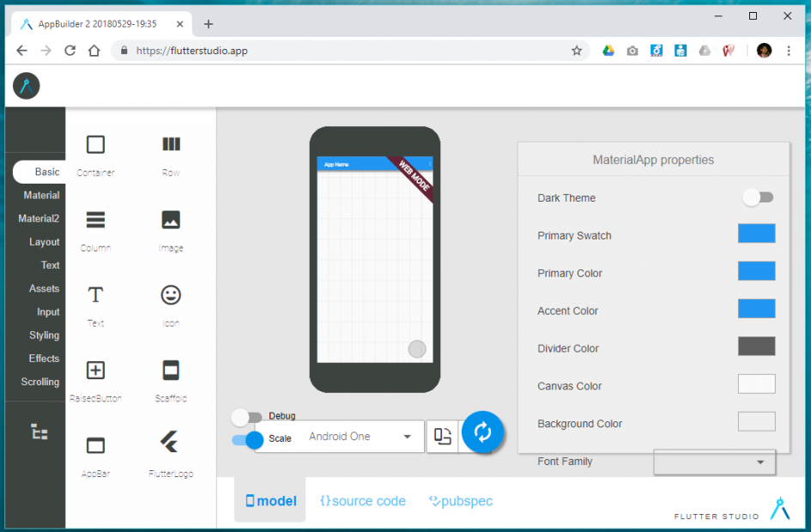
Task: Enable Dark Theme
Action: (757, 197)
